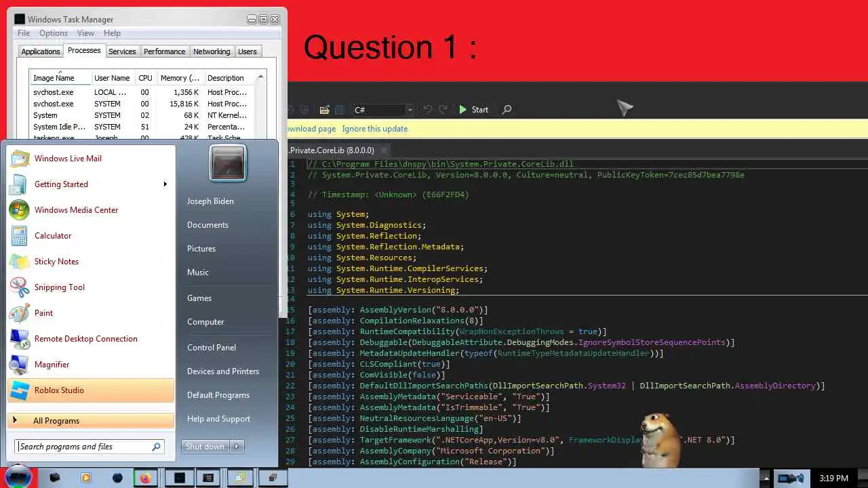The width and height of the screenshot is (868, 488).
Task: Close the System.Private.CoreLib tab
Action: pyautogui.click(x=384, y=150)
